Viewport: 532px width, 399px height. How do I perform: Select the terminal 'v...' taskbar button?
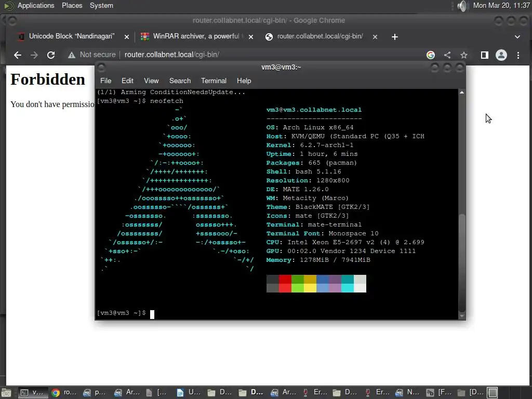point(32,393)
